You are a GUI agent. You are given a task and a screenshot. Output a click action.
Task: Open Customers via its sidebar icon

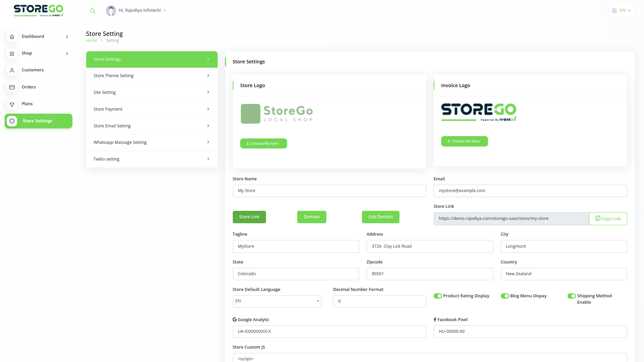(x=12, y=70)
